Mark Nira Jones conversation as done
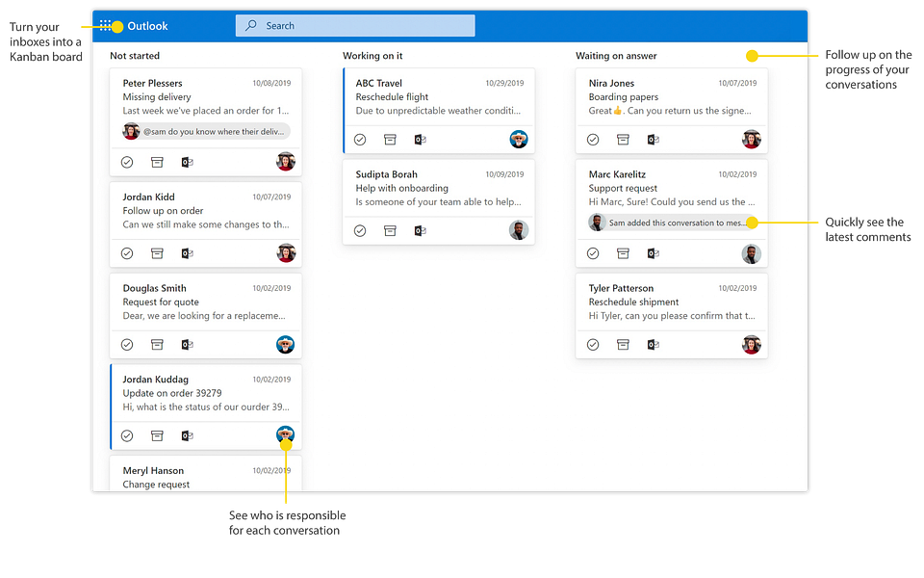 pos(593,140)
